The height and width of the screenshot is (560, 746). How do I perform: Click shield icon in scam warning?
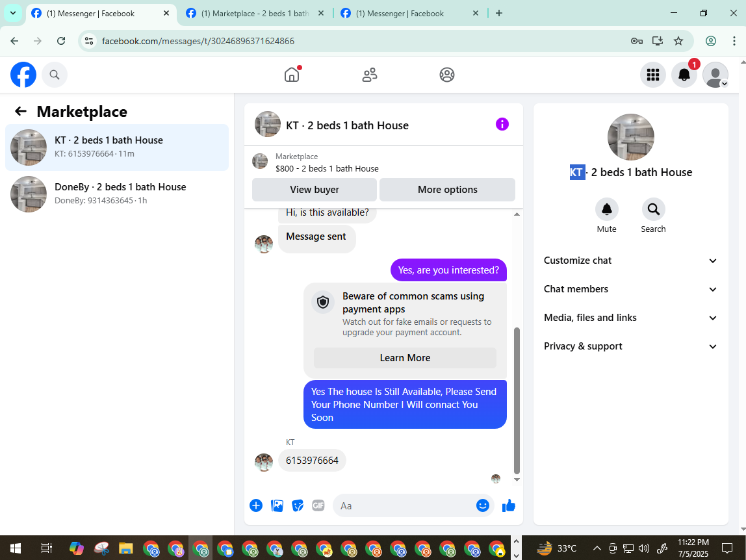pyautogui.click(x=323, y=302)
